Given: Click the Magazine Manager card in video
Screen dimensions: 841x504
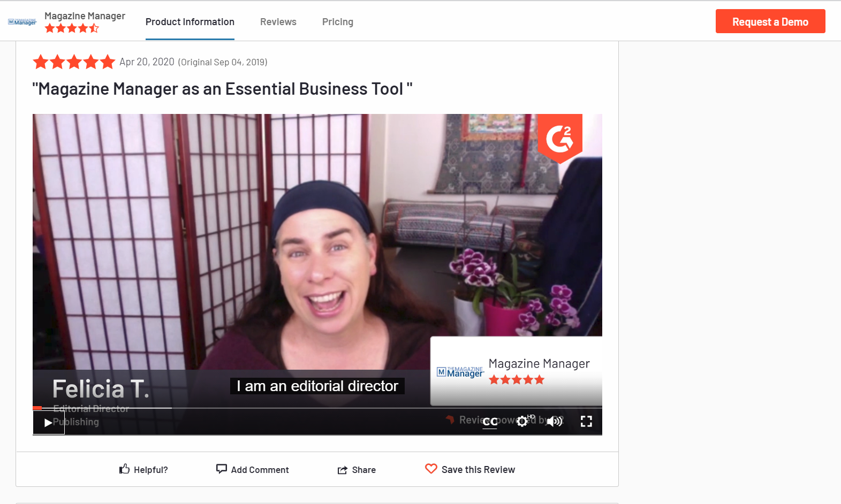Looking at the screenshot, I should 516,371.
